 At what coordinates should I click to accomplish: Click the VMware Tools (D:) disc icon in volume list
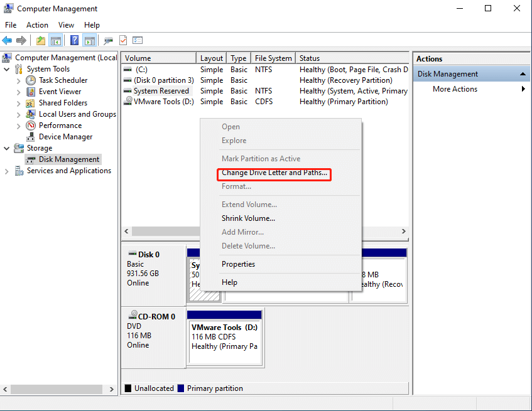point(128,100)
